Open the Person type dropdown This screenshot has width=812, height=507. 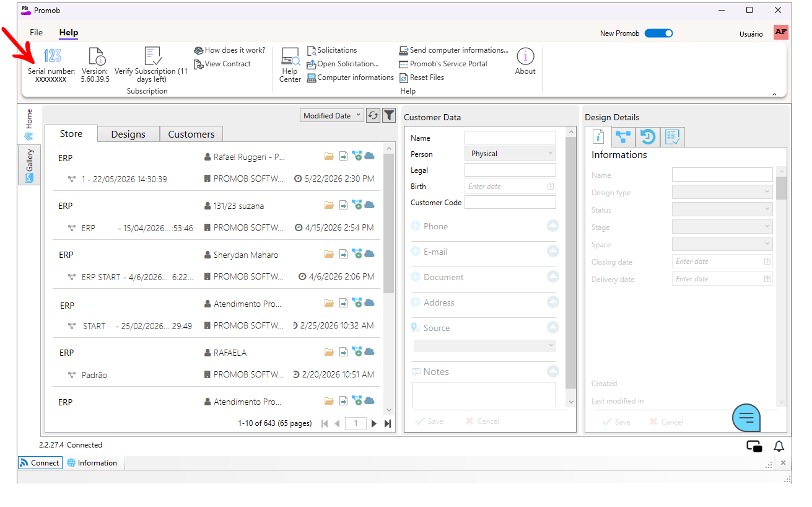point(510,154)
